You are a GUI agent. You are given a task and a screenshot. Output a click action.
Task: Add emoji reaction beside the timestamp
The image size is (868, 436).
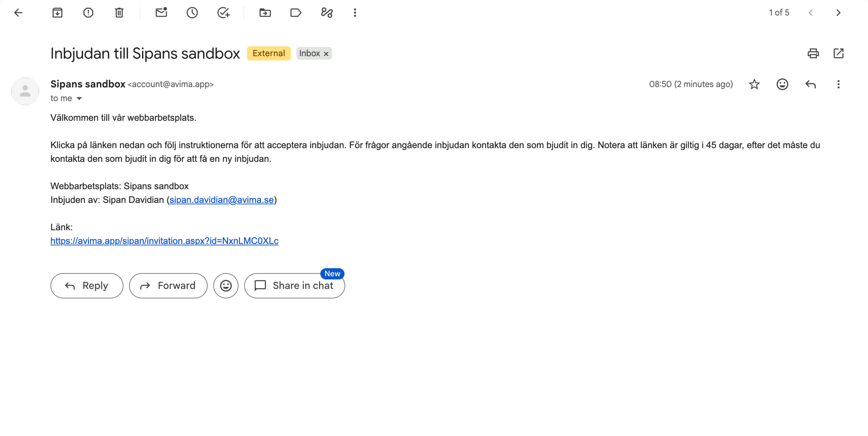click(x=782, y=84)
